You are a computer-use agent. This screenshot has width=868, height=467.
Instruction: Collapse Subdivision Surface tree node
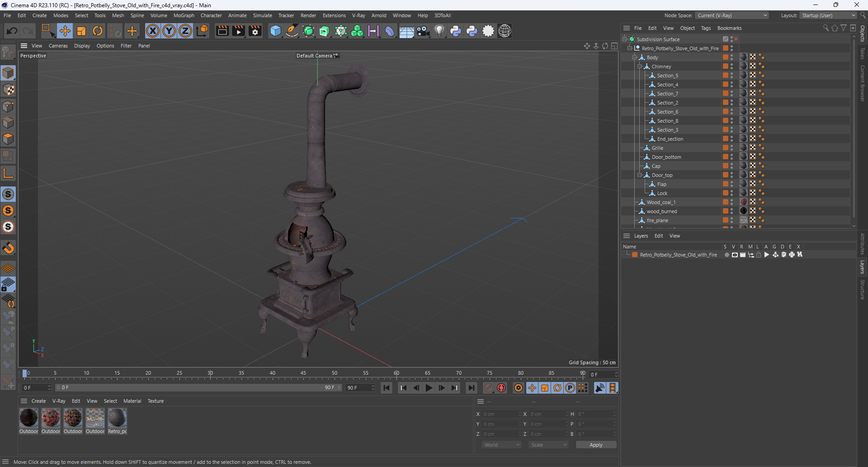coord(625,39)
